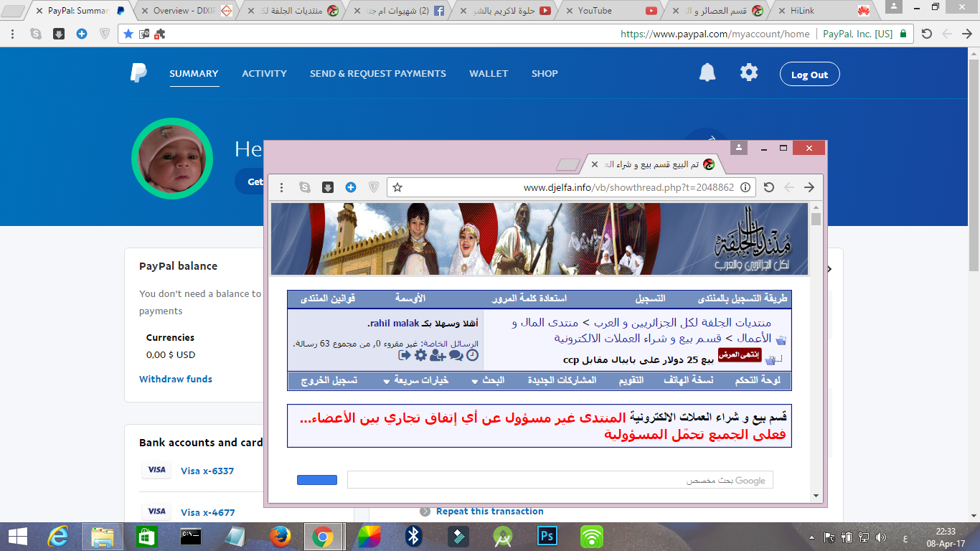The width and height of the screenshot is (980, 551).
Task: Click Repeat this transaction link
Action: [489, 511]
